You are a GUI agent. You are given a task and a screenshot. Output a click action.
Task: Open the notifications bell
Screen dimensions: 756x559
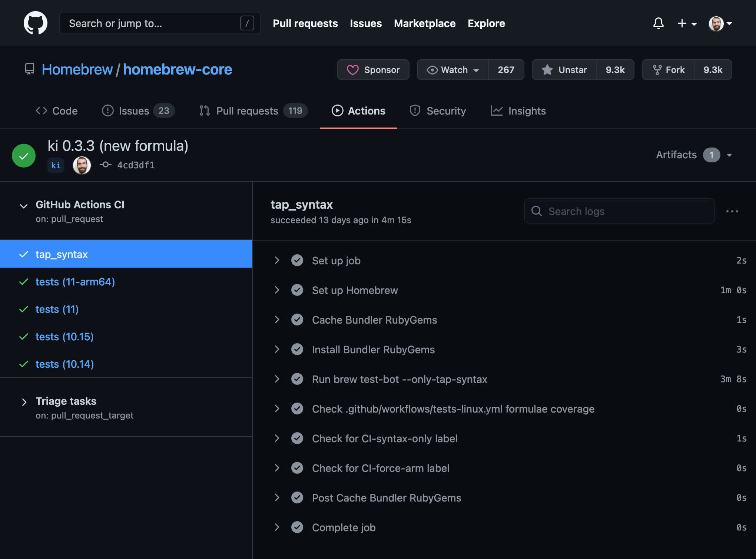[658, 23]
